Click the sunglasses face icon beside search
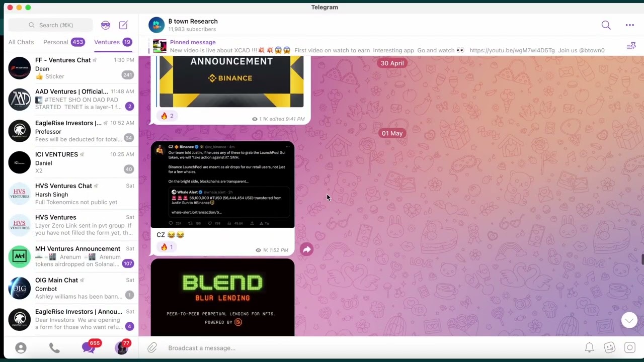 105,25
